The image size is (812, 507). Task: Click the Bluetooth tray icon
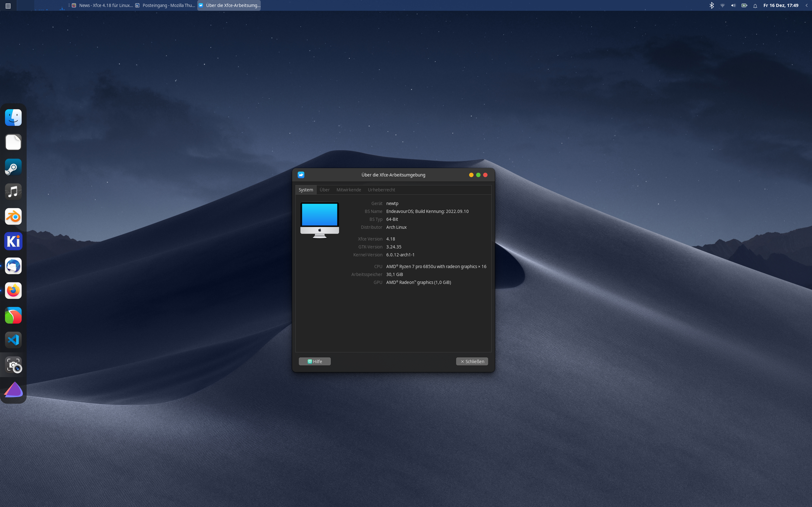click(712, 5)
